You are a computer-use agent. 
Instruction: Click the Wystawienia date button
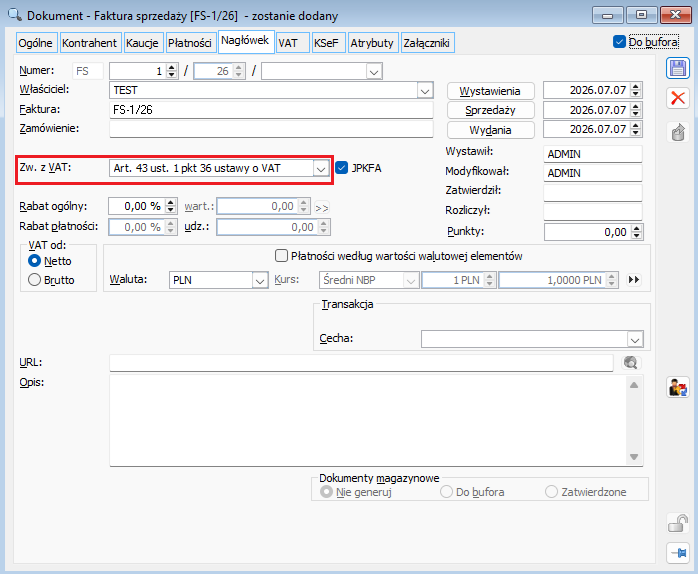[x=490, y=91]
